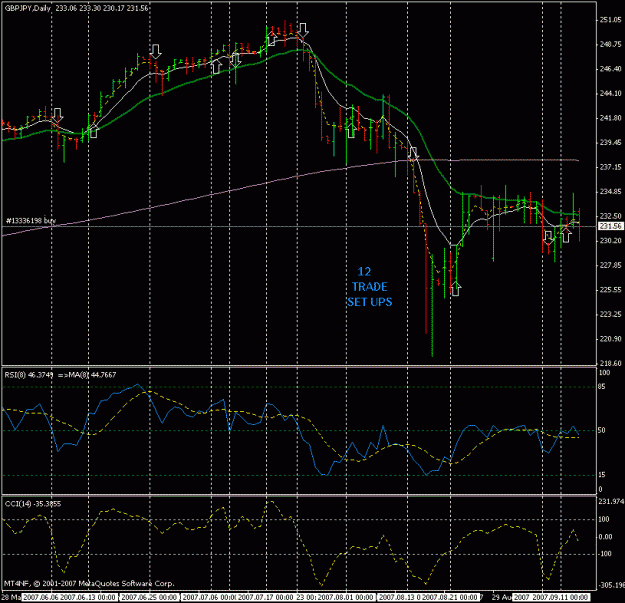
Task: Select date marker 2007.07.06 on time axis
Action: pos(209,597)
